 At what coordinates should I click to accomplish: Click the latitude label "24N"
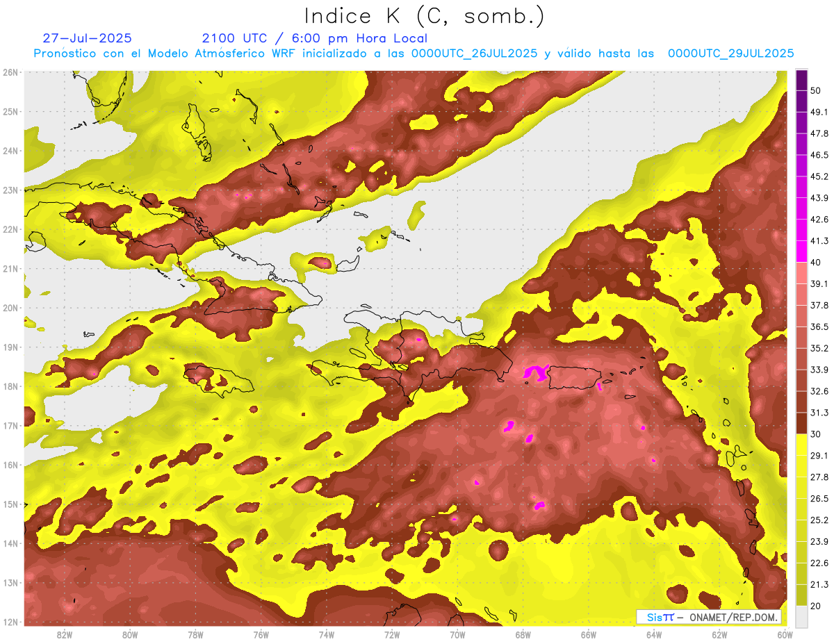tap(10, 151)
